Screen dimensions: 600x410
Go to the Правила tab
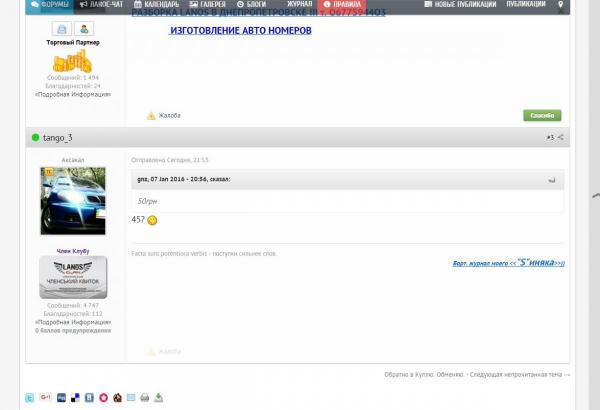coord(339,5)
